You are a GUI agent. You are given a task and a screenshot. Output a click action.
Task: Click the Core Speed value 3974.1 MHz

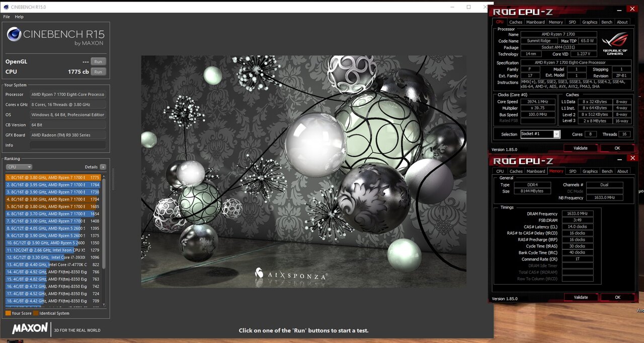[x=537, y=102]
